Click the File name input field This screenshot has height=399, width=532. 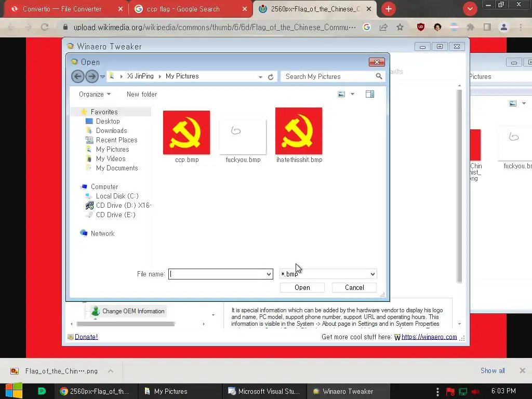pos(217,274)
